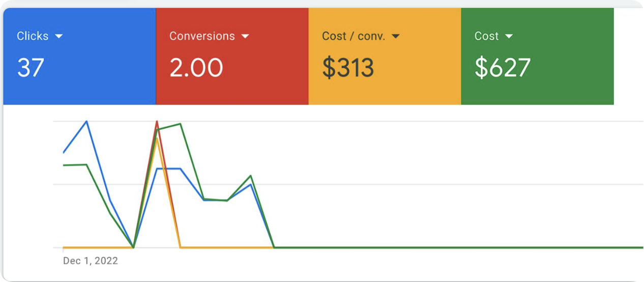This screenshot has width=644, height=282.
Task: Click the blue line's starting point at left
Action: point(64,152)
